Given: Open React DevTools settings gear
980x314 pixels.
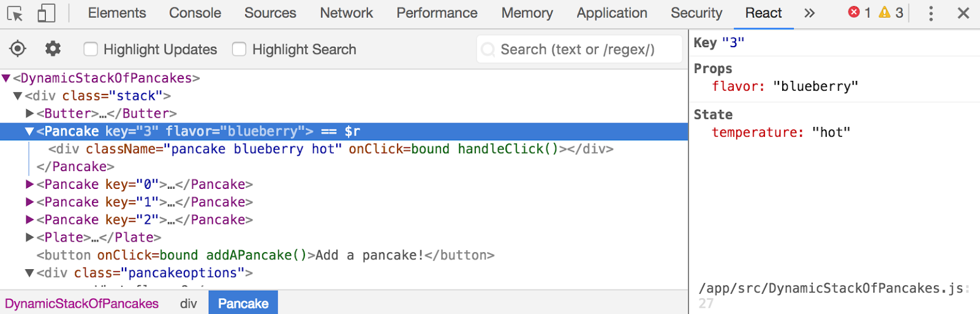Looking at the screenshot, I should click(x=53, y=48).
